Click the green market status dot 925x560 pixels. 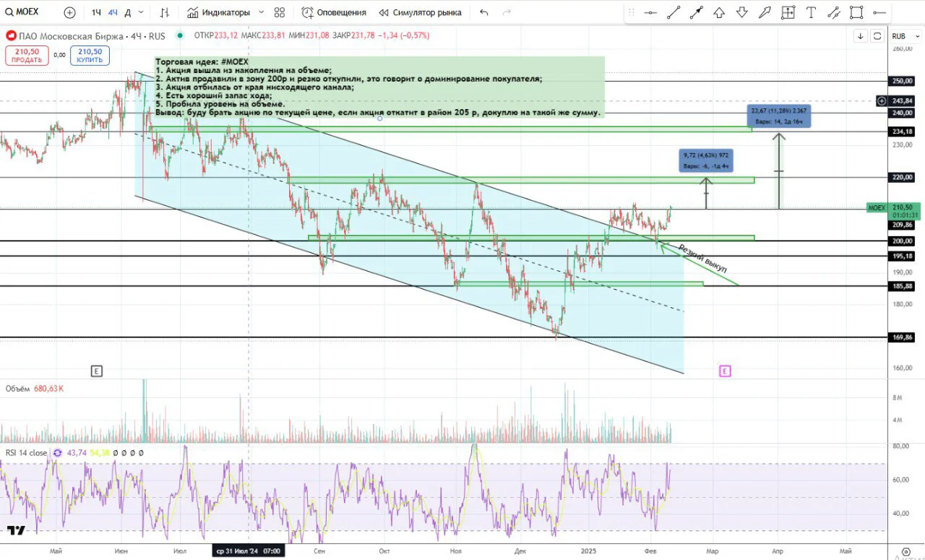pyautogui.click(x=179, y=35)
